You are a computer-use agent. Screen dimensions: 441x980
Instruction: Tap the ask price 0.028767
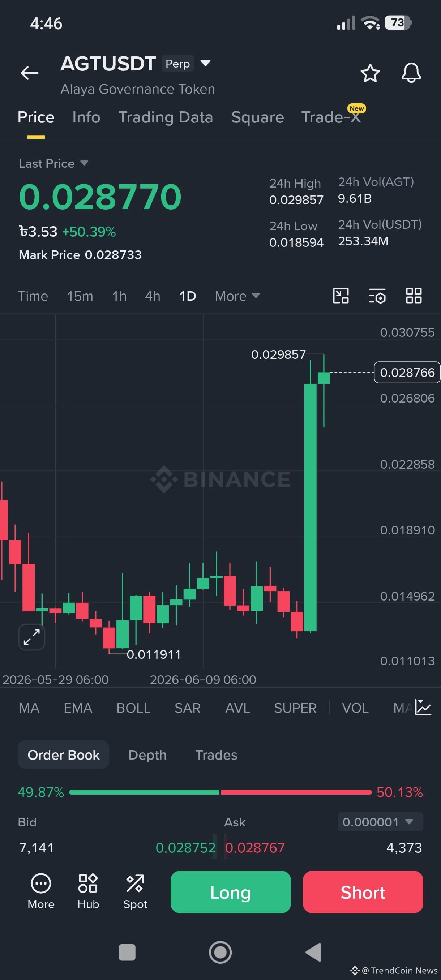click(255, 848)
